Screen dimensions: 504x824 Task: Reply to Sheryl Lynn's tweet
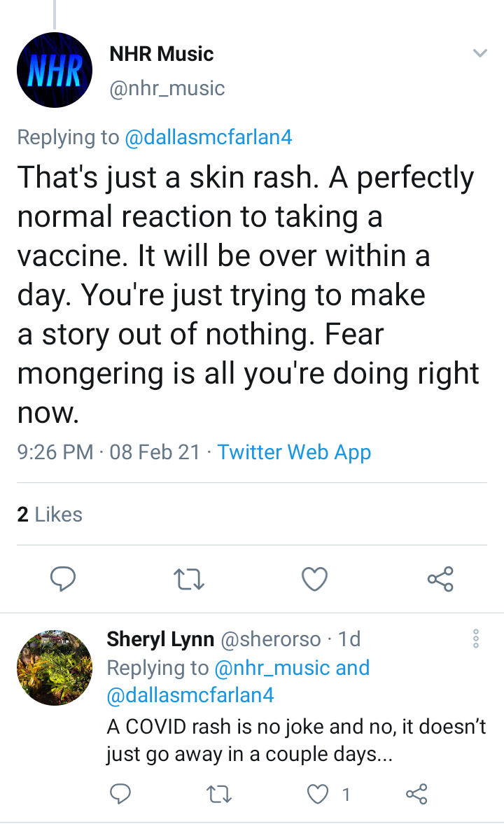tap(120, 793)
